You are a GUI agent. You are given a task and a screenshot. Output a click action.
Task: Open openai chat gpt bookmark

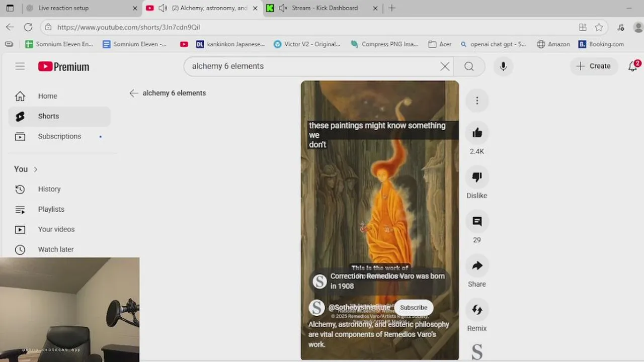coord(493,44)
